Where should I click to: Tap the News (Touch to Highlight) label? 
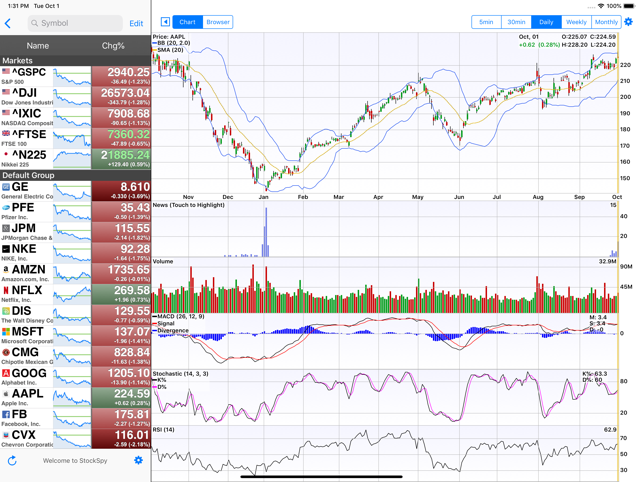point(189,205)
